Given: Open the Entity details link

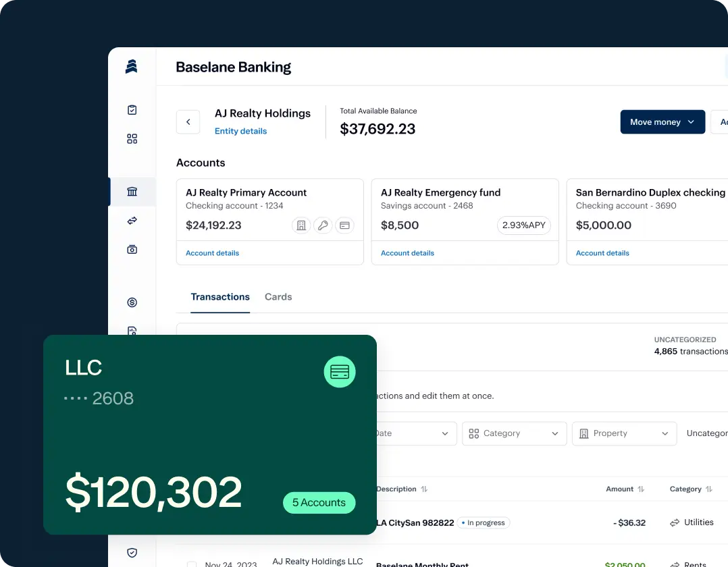Looking at the screenshot, I should tap(240, 132).
